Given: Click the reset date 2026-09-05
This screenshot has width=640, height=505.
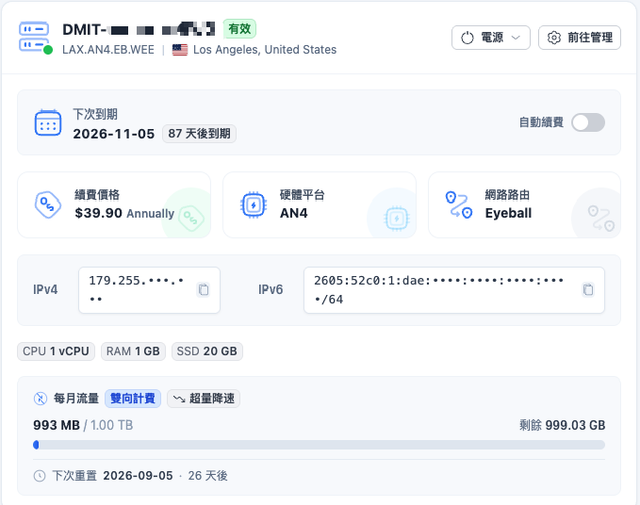Looking at the screenshot, I should pos(138,476).
